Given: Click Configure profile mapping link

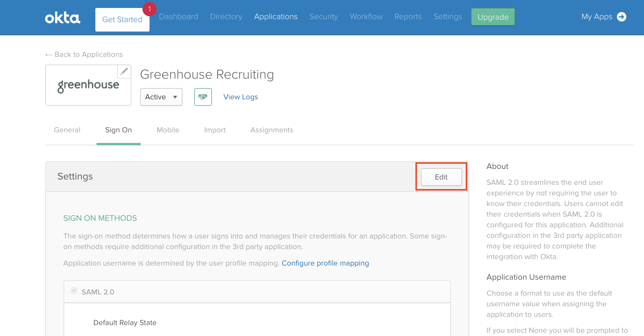Looking at the screenshot, I should click(325, 263).
